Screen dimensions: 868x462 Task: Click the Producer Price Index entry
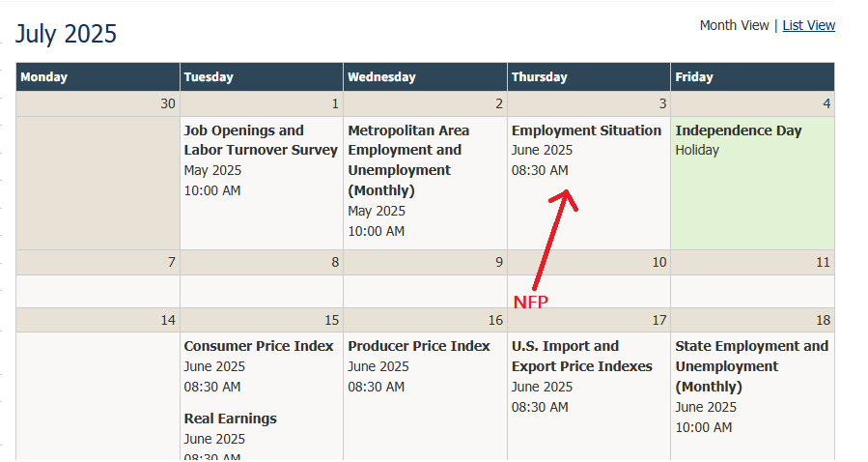419,346
